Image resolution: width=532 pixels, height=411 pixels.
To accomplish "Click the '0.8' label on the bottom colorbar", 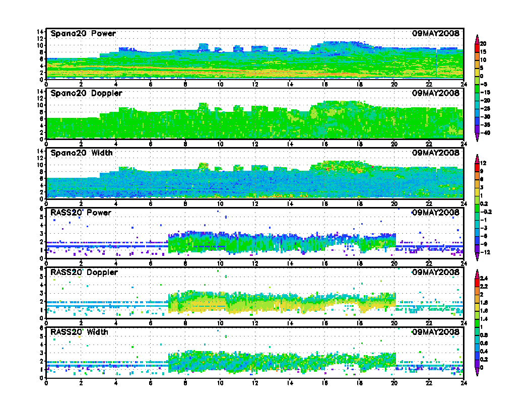I will 484,335.
